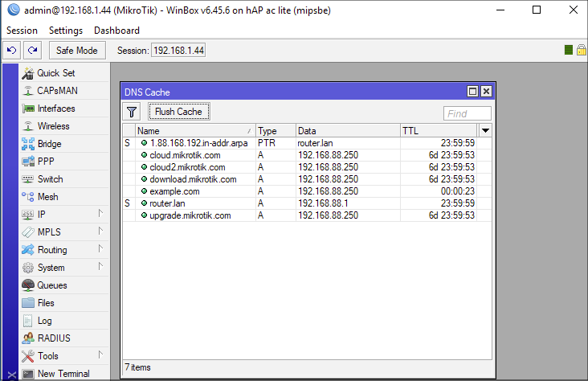
Task: Select the router.lan A record name
Action: 167,203
